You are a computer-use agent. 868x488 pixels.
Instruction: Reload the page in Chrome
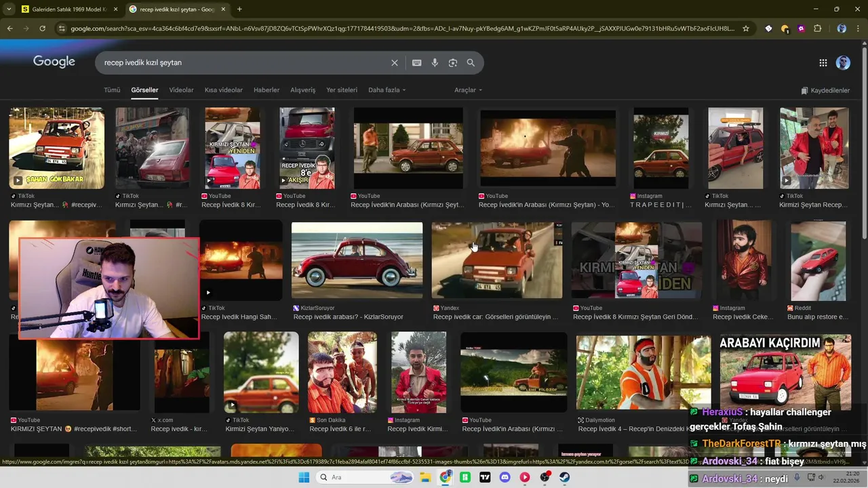click(42, 28)
